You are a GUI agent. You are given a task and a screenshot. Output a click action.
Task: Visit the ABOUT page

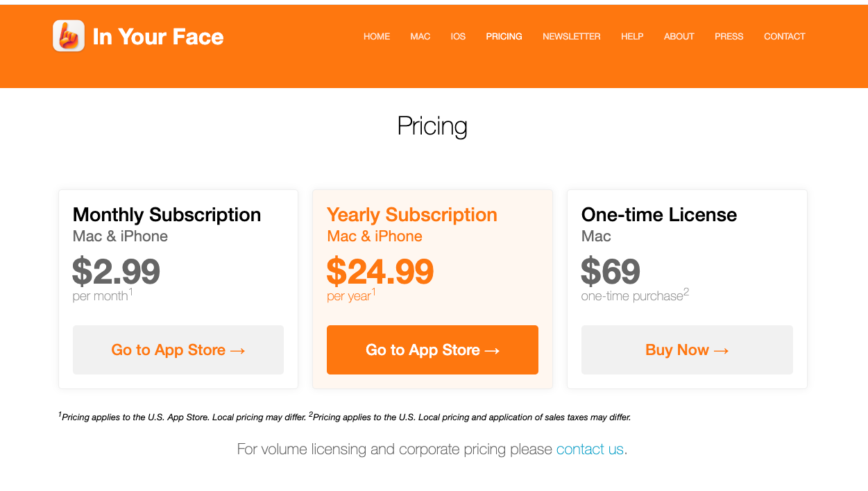coord(679,37)
